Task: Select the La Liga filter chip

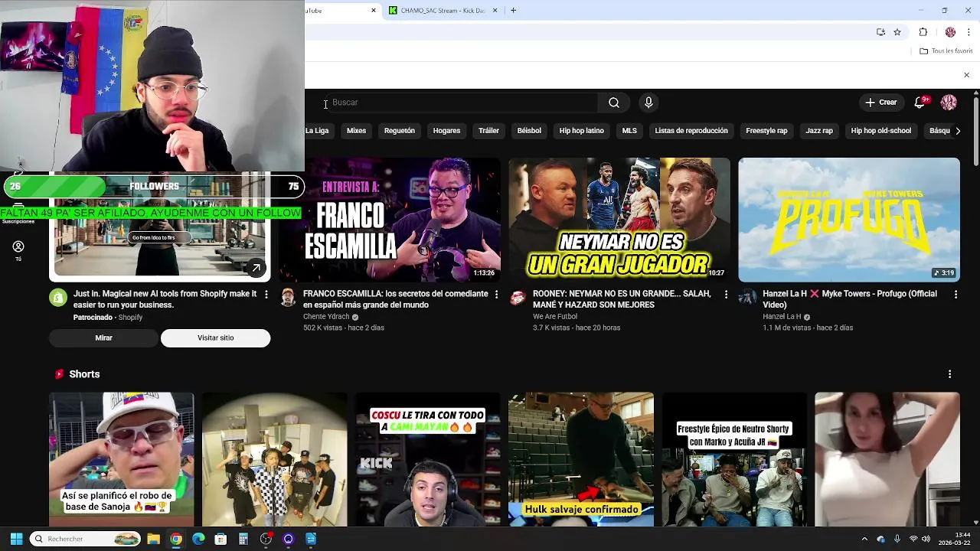Action: pos(316,131)
